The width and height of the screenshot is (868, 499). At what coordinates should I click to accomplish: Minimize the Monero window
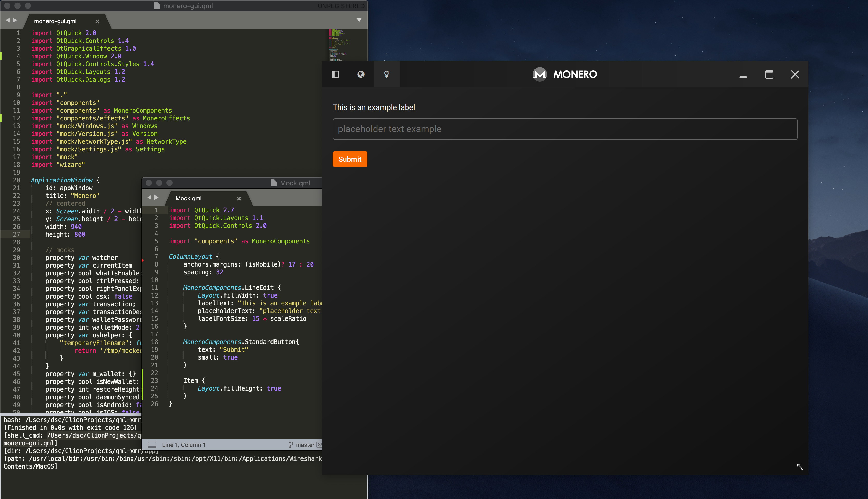pyautogui.click(x=743, y=77)
